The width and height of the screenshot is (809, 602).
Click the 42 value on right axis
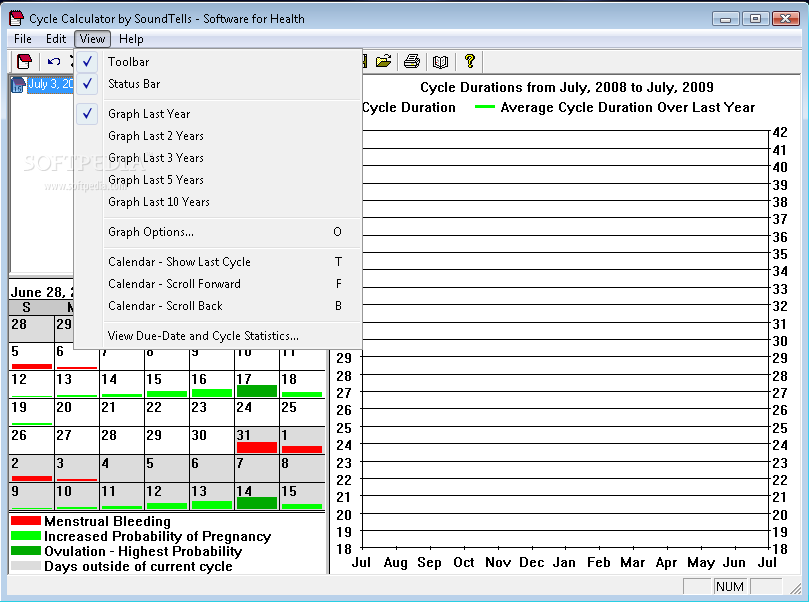point(780,132)
